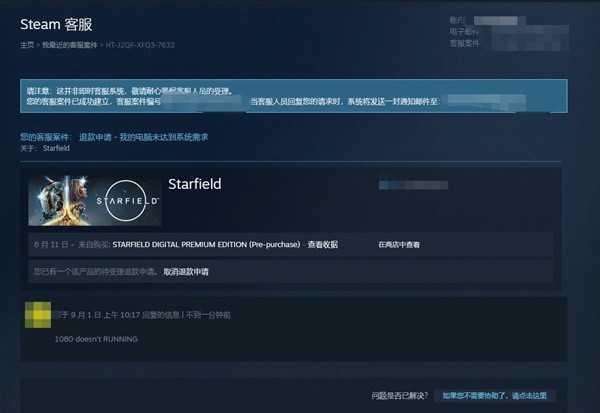Open the Starfield game artwork thumbnail
600x413 pixels.
click(95, 201)
